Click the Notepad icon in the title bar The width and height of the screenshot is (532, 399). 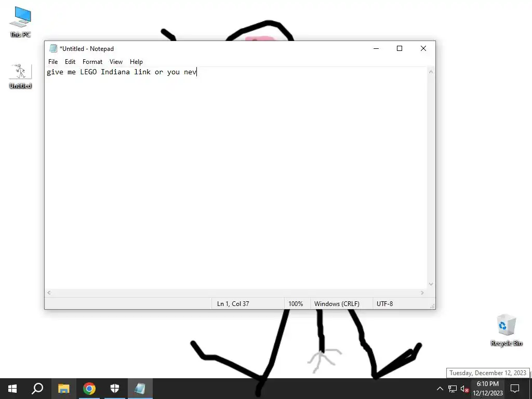(x=53, y=48)
